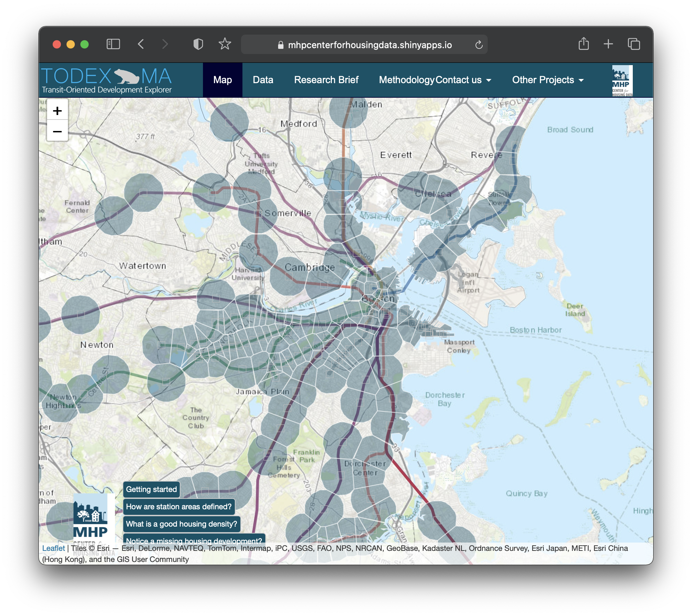The image size is (692, 616).
Task: Open 'What is a good housing density?'
Action: (181, 524)
